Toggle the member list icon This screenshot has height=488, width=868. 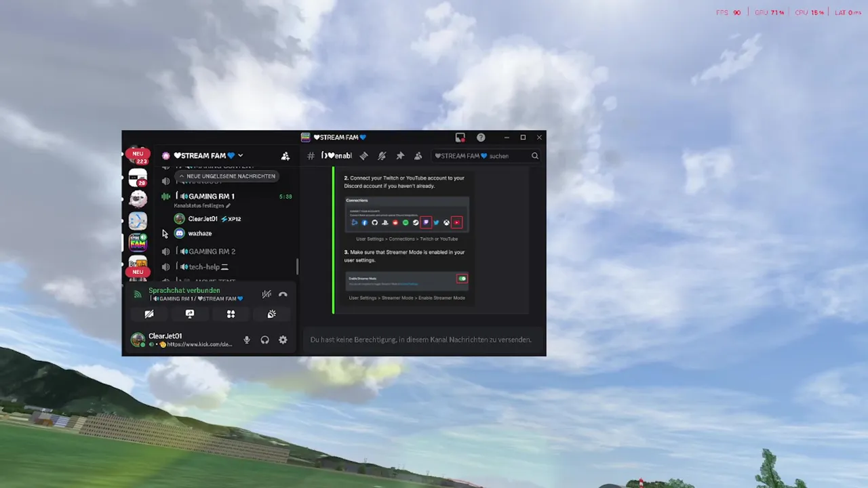pos(418,156)
